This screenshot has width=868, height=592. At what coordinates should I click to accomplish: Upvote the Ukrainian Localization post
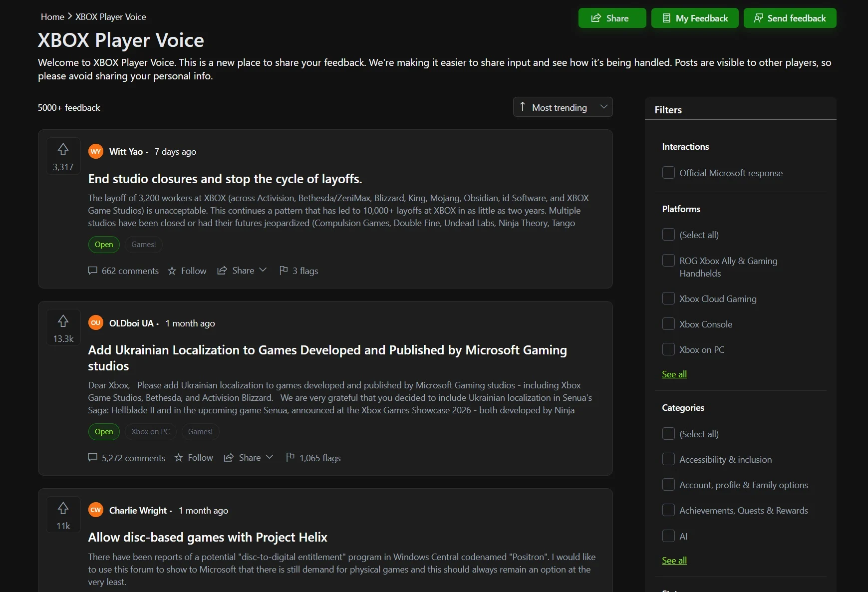63,328
